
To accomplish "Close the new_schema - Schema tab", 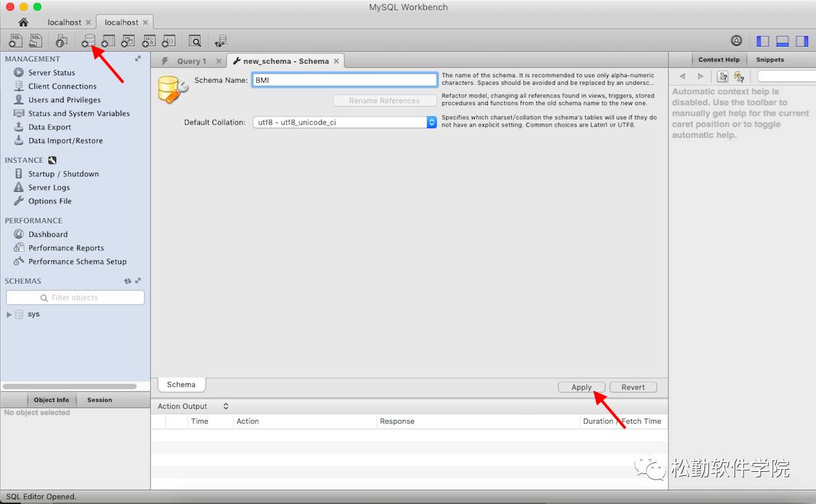I will pyautogui.click(x=336, y=61).
